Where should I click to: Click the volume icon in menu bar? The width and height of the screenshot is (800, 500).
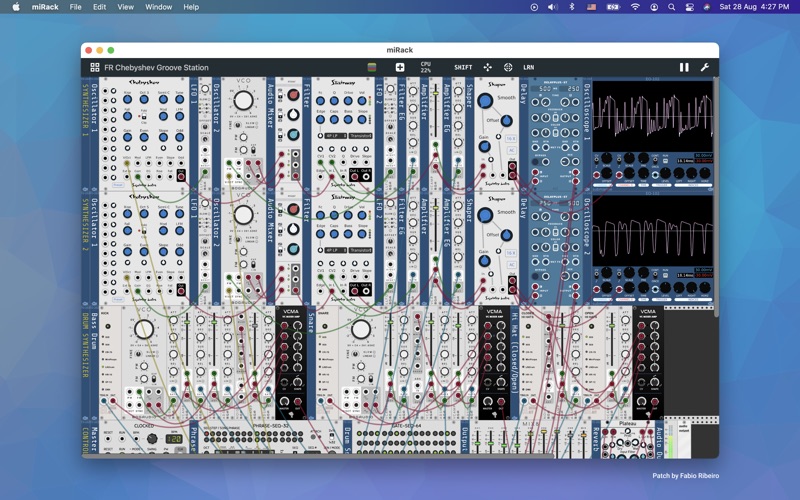(553, 7)
